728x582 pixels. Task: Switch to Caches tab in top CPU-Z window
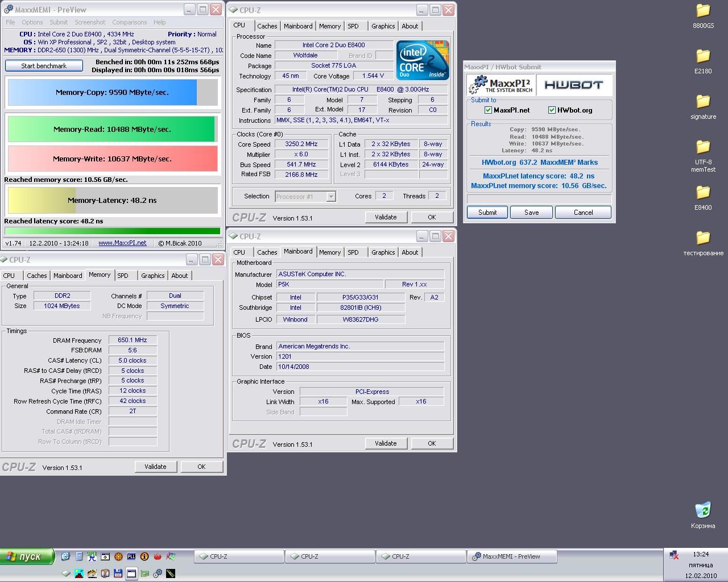click(x=267, y=26)
